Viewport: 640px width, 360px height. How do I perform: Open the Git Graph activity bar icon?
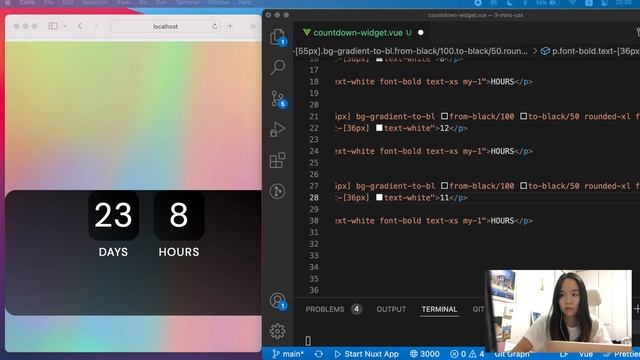click(278, 191)
